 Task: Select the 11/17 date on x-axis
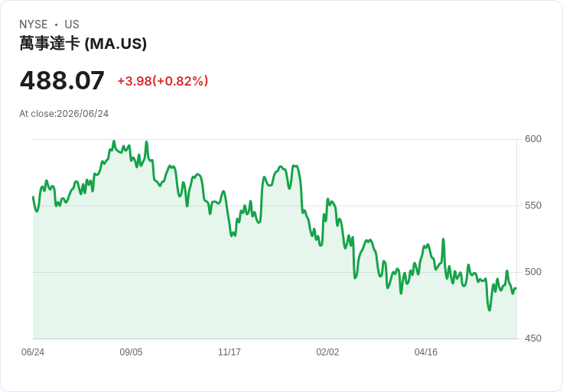click(x=229, y=352)
